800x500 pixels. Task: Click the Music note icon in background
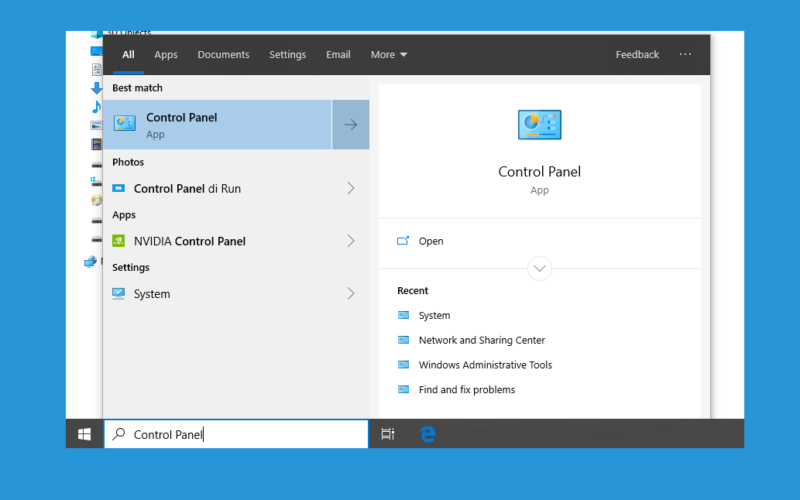[x=96, y=107]
